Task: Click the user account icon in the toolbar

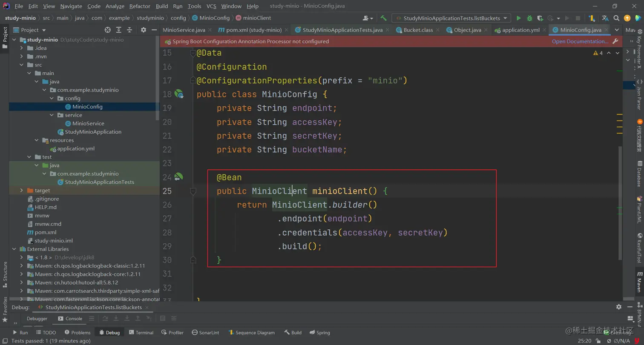Action: click(367, 18)
